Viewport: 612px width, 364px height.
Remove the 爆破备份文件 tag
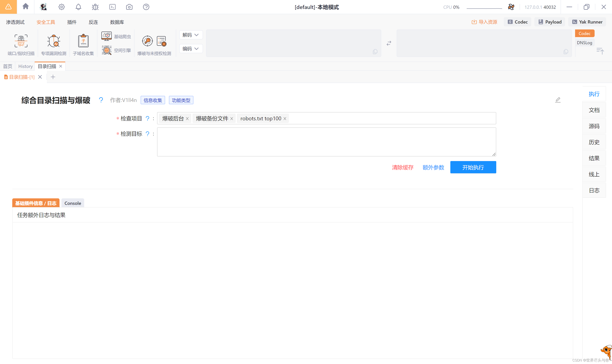[231, 118]
